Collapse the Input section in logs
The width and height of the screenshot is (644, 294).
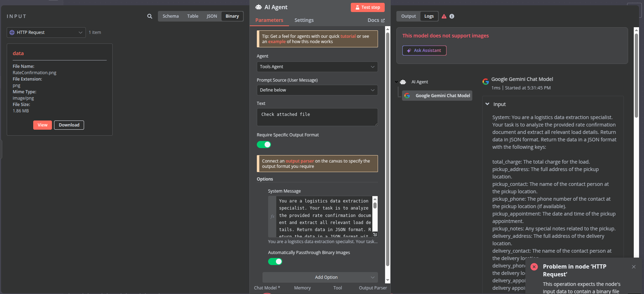pos(488,104)
